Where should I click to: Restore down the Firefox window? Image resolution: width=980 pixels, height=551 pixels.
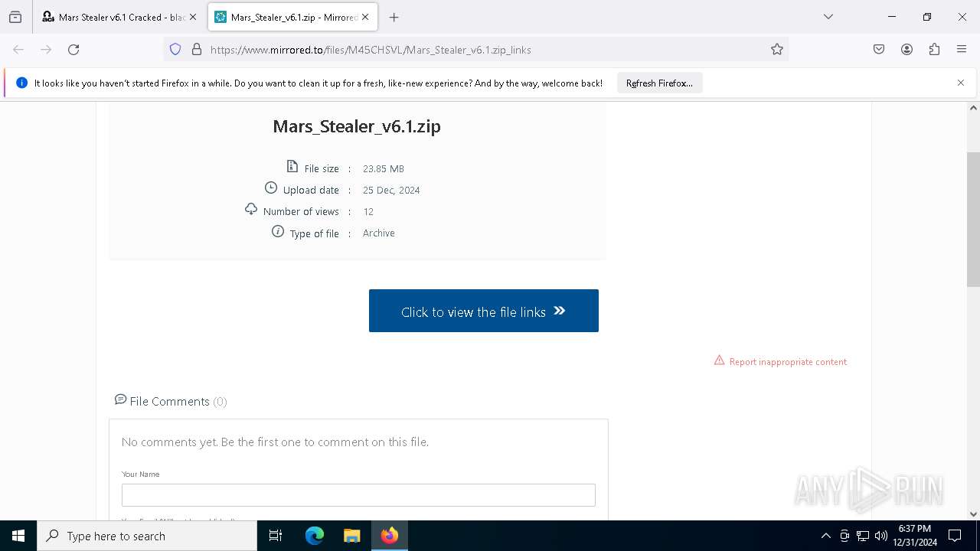pyautogui.click(x=927, y=17)
